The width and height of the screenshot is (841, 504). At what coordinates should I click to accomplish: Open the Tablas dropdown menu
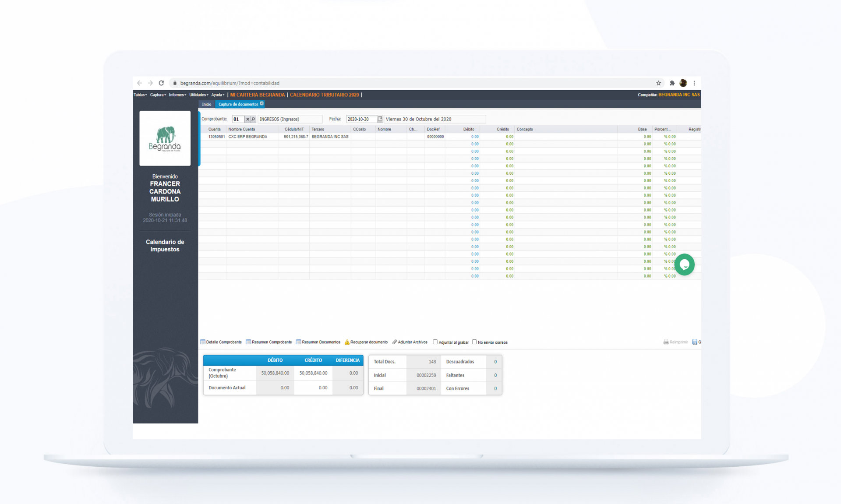click(139, 95)
